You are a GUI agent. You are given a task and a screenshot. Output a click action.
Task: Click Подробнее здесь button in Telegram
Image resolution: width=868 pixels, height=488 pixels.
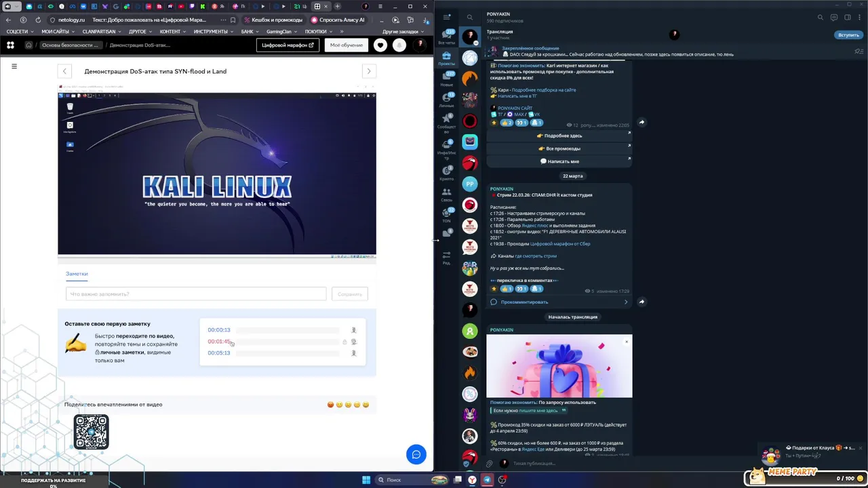(559, 136)
